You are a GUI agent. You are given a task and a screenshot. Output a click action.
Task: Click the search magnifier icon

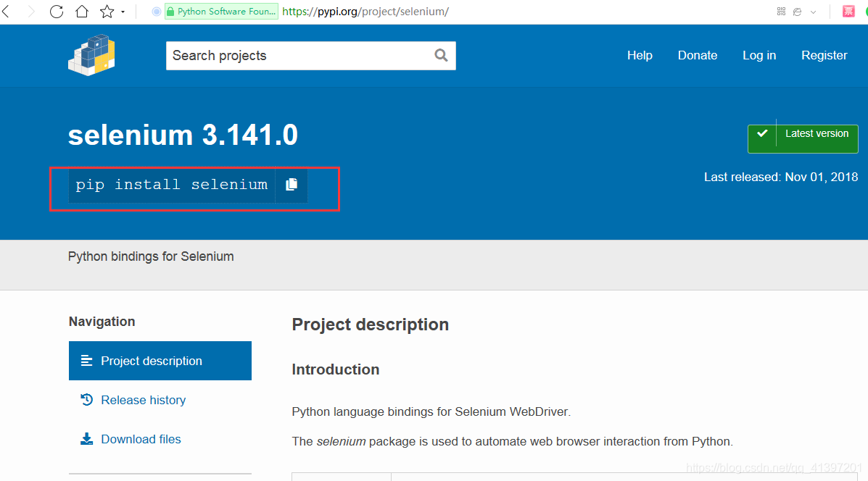pos(441,55)
